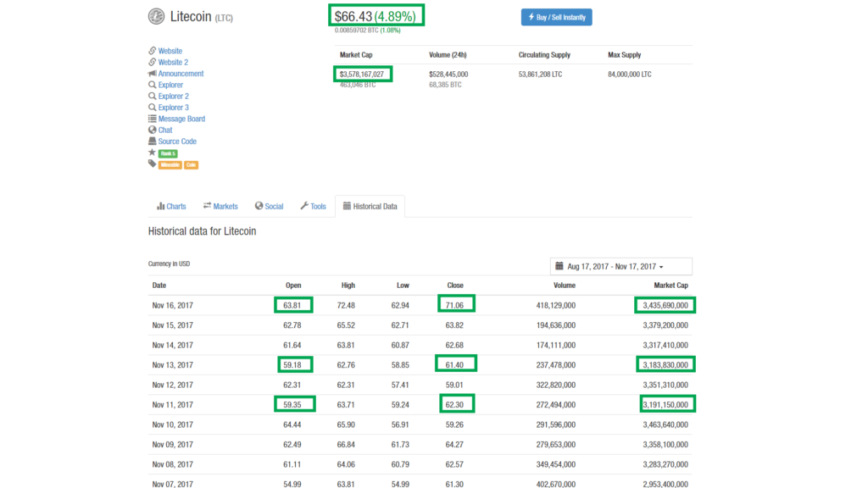Screen dimensions: 868x488
Task: Click the globe icon on the Social tab
Action: pos(257,206)
